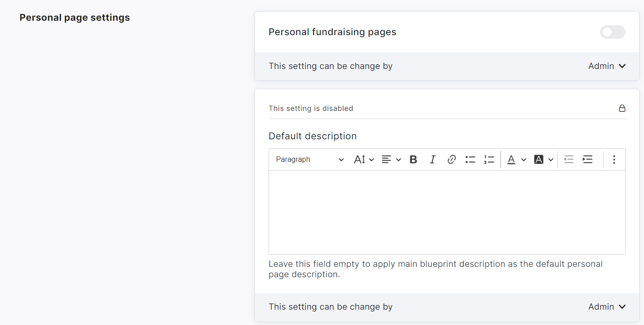Insert a bulleted list
Image resolution: width=644 pixels, height=325 pixels.
coord(470,160)
